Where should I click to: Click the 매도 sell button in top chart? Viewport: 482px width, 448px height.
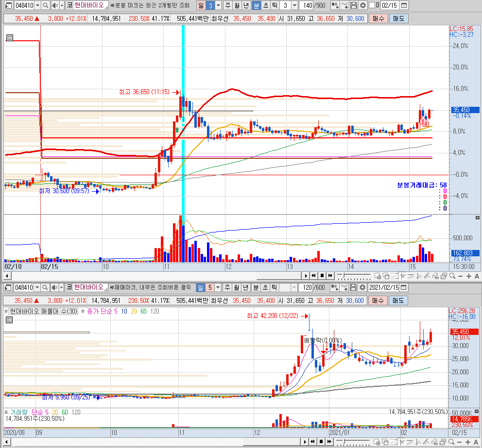[399, 19]
